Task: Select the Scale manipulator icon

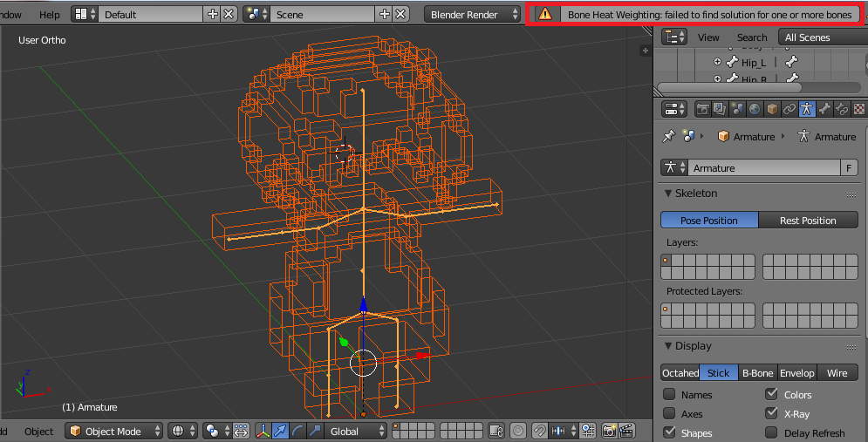Action: click(x=315, y=431)
